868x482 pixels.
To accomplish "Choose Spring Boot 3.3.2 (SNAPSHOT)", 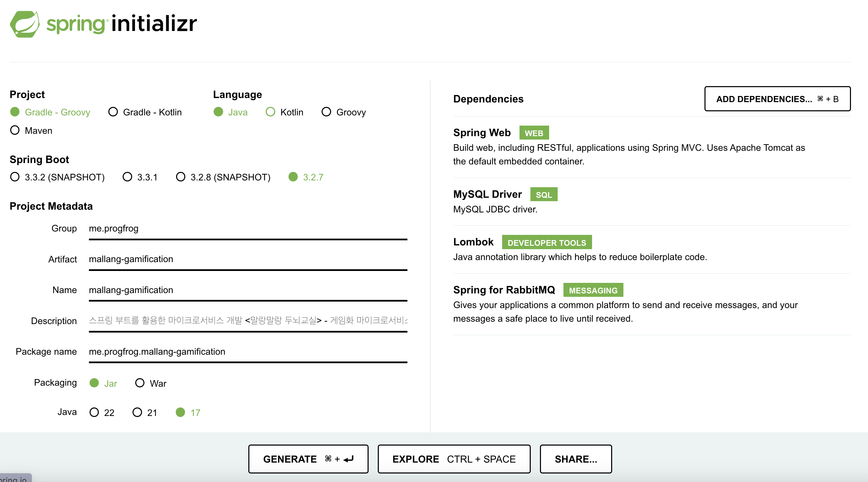I will [x=15, y=177].
